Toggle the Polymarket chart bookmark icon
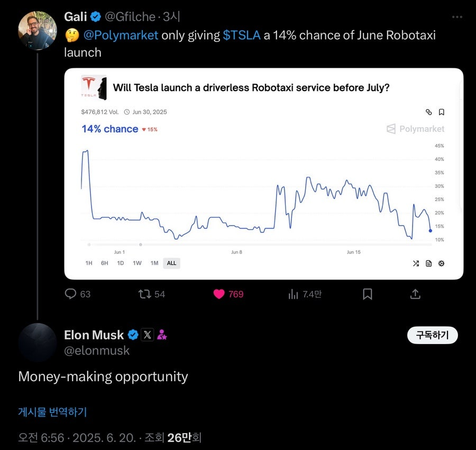This screenshot has width=476, height=450. tap(442, 112)
